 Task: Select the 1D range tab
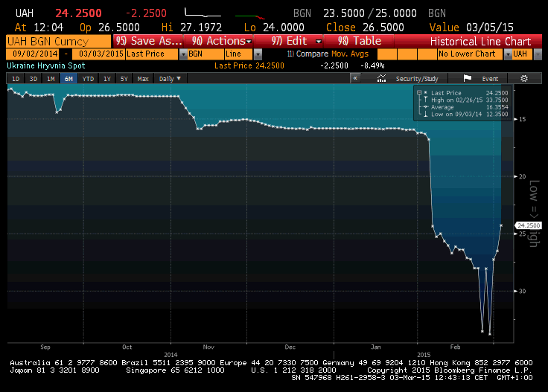[x=16, y=79]
